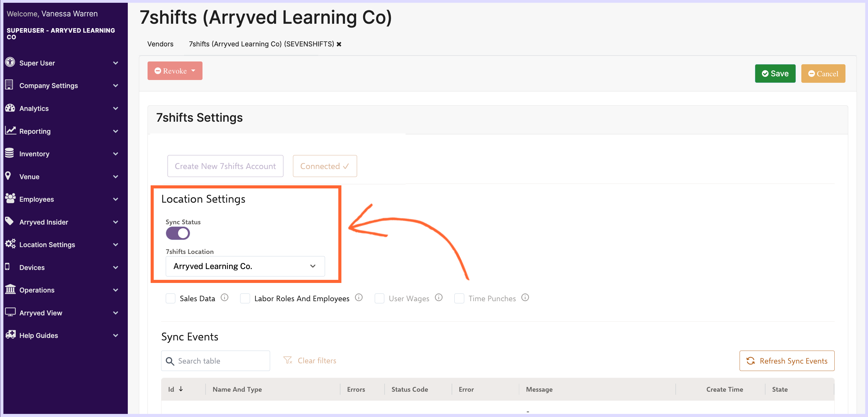Click the Reporting chart icon
The width and height of the screenshot is (868, 417).
[10, 130]
